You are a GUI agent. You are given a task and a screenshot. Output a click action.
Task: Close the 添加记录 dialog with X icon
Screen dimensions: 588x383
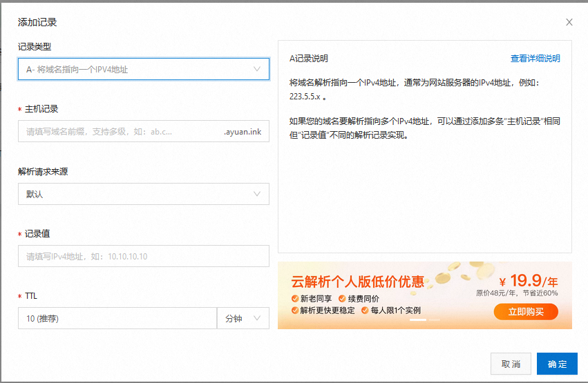[569, 22]
